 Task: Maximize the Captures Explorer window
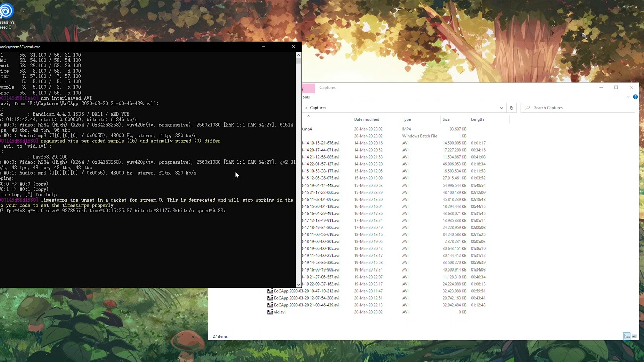pyautogui.click(x=616, y=88)
